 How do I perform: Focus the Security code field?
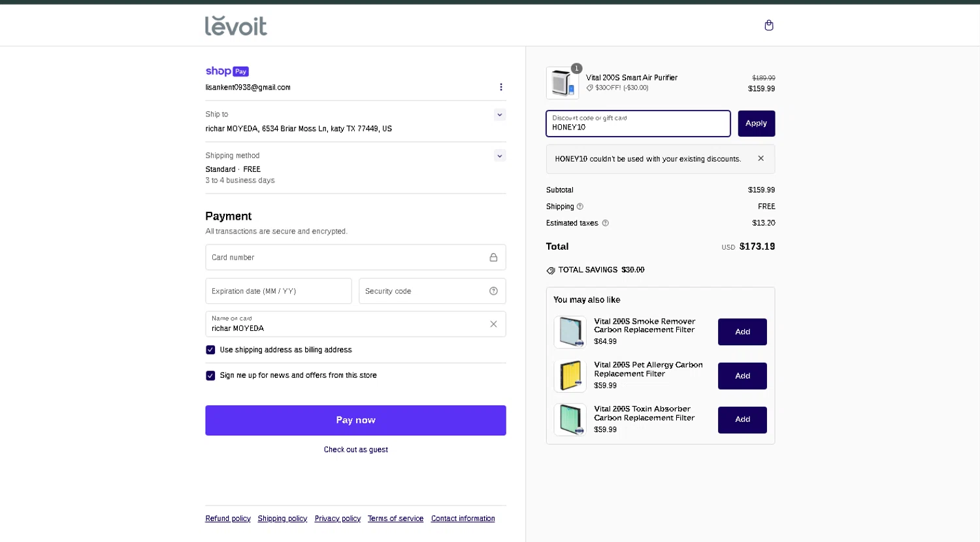click(x=433, y=291)
